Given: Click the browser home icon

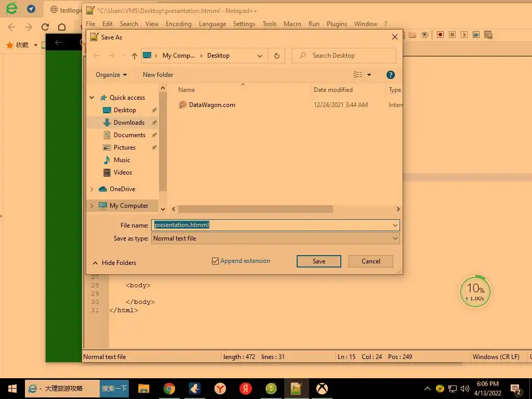Looking at the screenshot, I should pyautogui.click(x=62, y=27).
